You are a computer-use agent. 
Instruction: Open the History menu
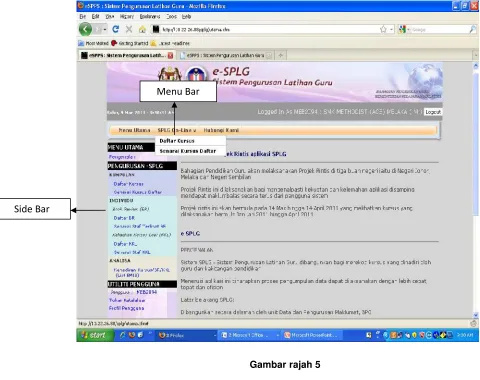coord(127,16)
